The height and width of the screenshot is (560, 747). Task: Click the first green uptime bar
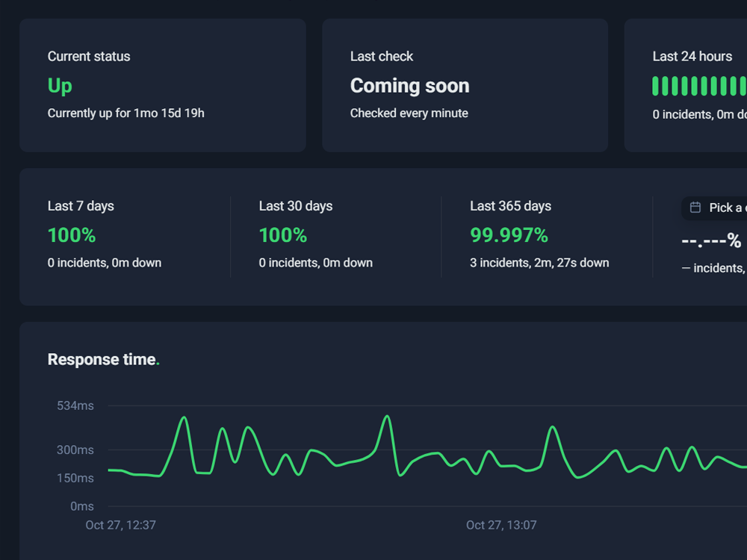click(x=654, y=87)
